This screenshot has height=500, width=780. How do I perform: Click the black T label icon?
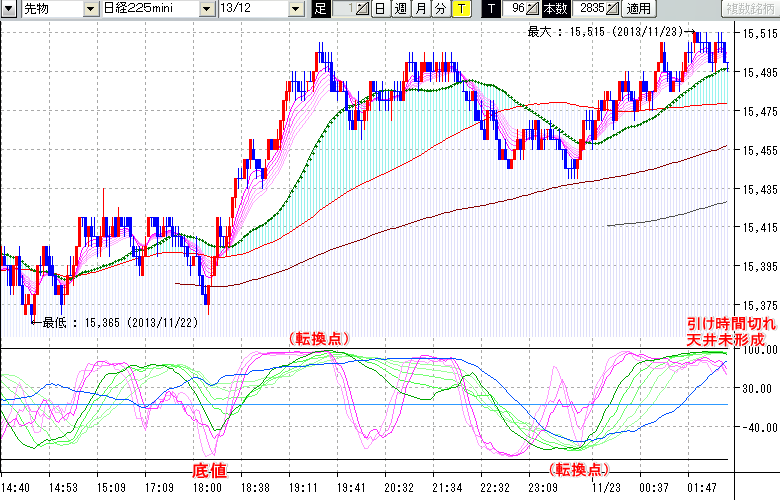point(490,9)
